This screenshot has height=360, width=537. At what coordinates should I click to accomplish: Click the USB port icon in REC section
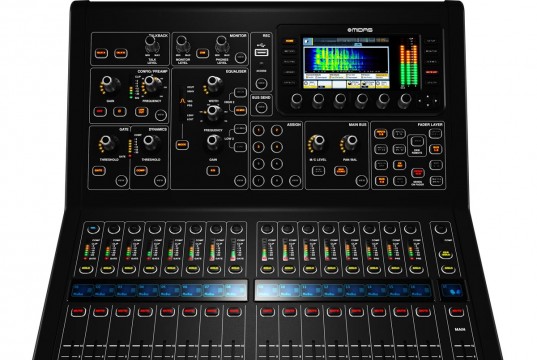coord(261,52)
